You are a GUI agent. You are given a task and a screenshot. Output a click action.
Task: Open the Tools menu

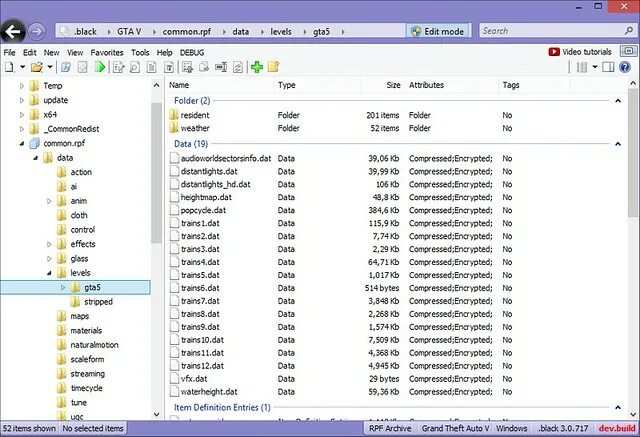point(140,53)
